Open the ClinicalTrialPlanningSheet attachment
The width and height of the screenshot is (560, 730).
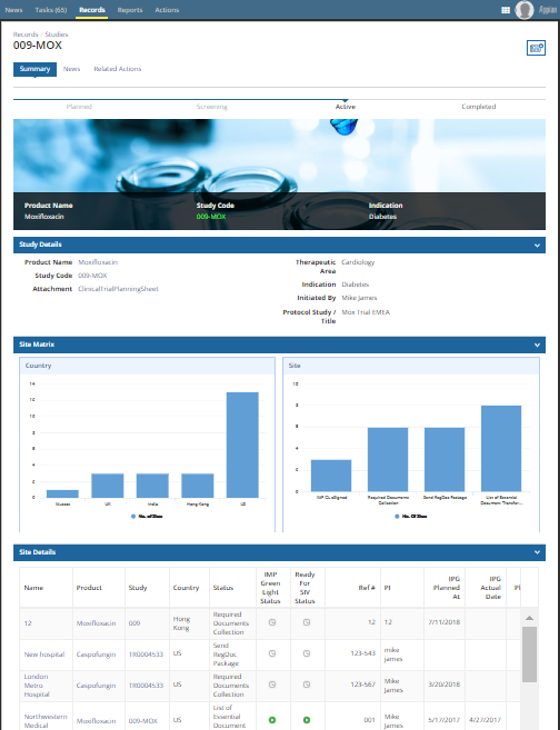coord(118,289)
